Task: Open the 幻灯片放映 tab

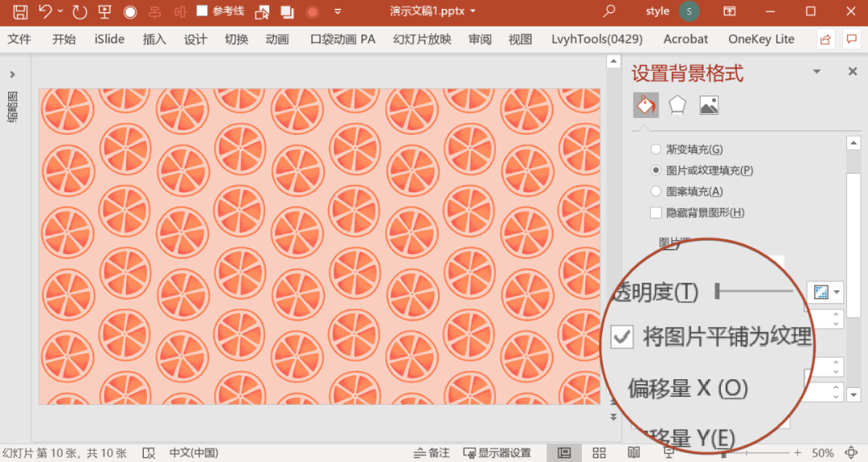Action: [423, 39]
